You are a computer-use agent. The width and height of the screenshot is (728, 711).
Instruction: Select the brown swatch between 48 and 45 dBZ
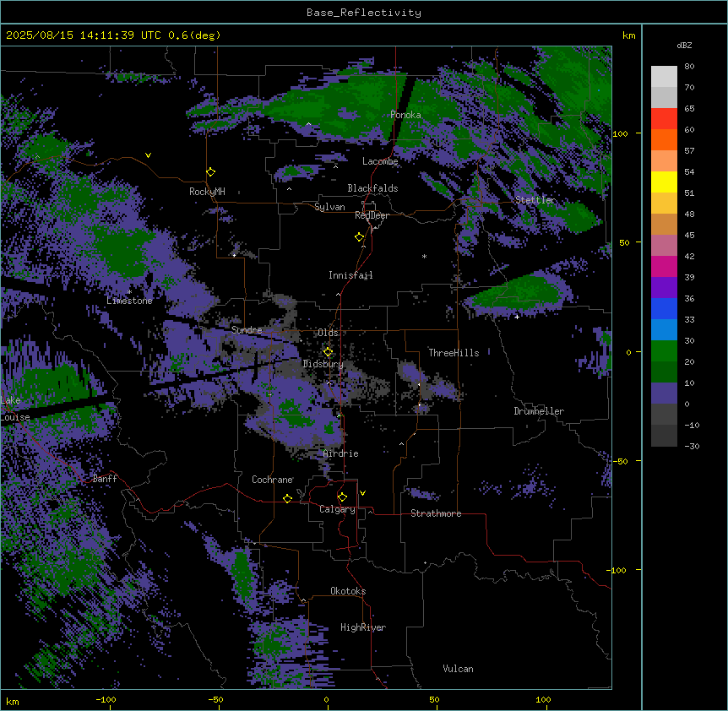[664, 224]
